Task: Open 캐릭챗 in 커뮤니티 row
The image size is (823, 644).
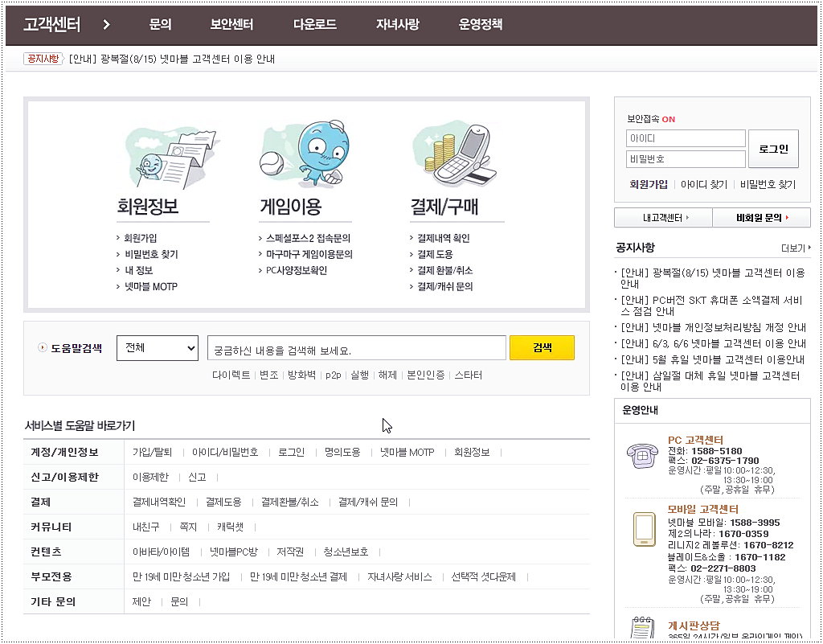Action: tap(231, 527)
